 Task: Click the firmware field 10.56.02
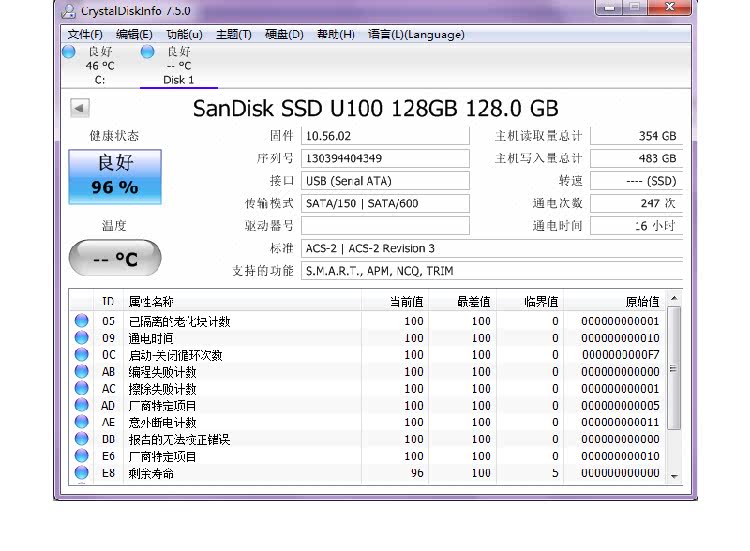pos(385,136)
